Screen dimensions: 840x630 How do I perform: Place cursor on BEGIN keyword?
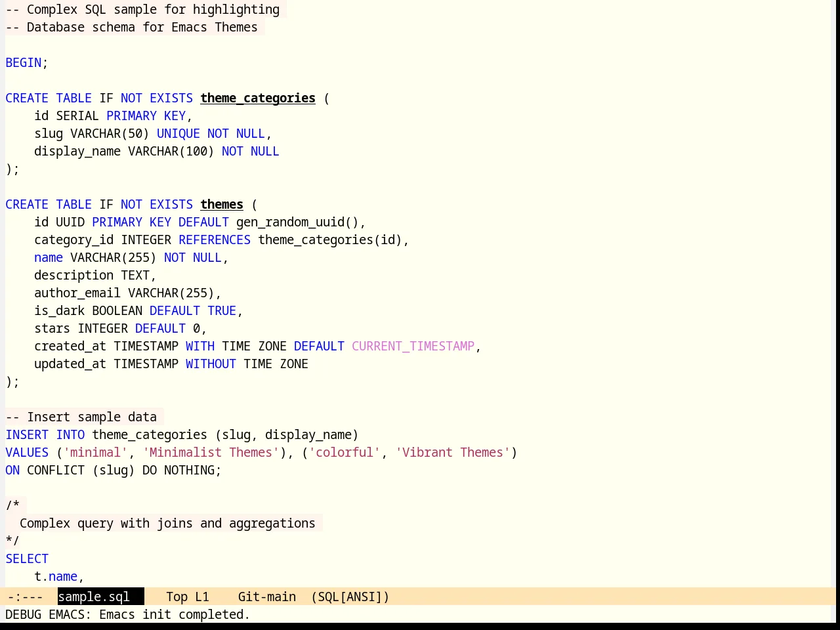coord(24,62)
